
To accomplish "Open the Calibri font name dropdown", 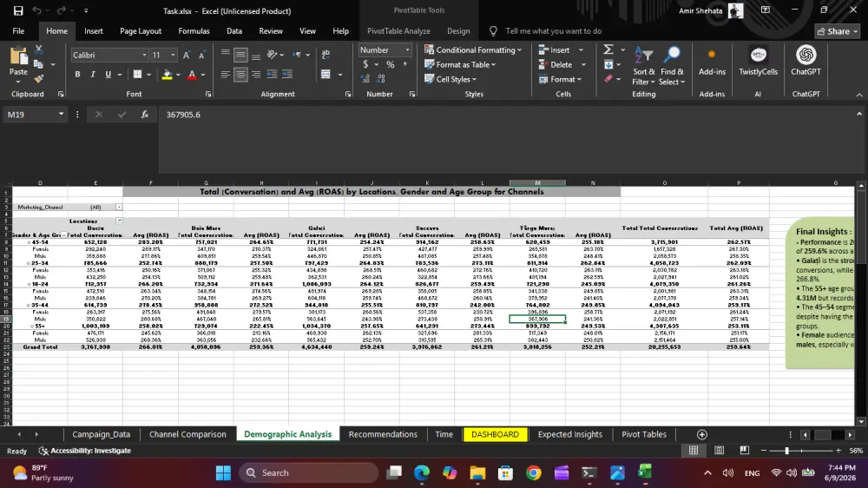I will pos(144,55).
